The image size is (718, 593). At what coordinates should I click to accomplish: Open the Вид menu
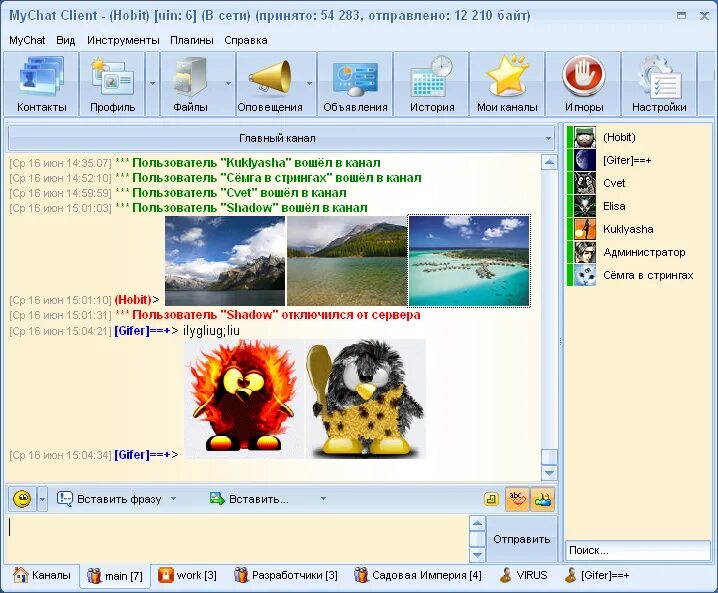pyautogui.click(x=65, y=40)
